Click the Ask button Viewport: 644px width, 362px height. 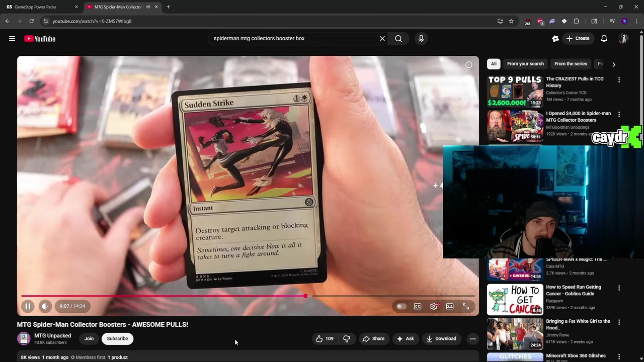[x=405, y=339]
